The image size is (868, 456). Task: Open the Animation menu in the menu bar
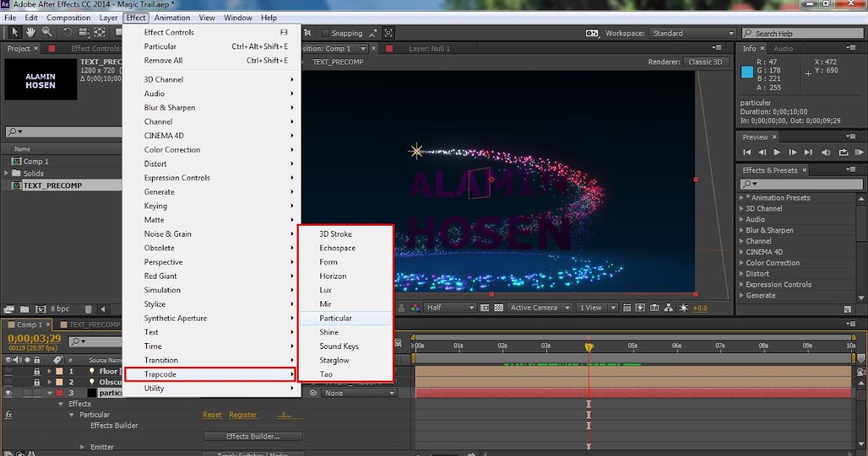[172, 17]
